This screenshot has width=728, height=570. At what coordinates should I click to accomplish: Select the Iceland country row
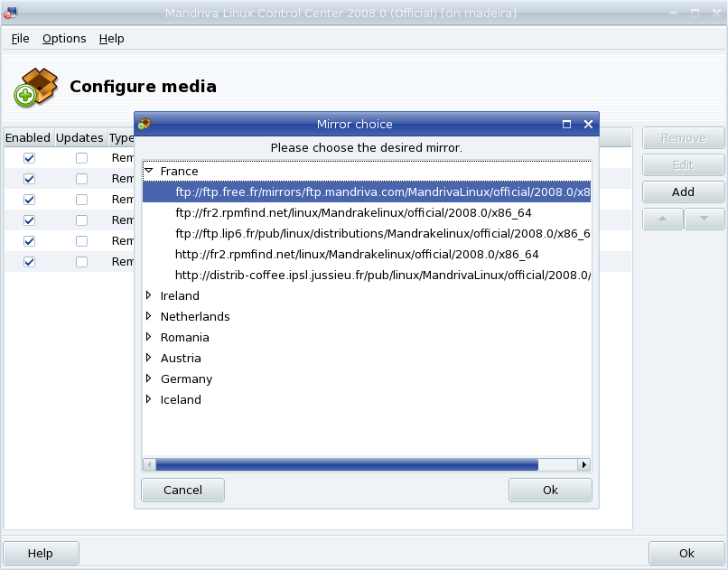click(367, 399)
